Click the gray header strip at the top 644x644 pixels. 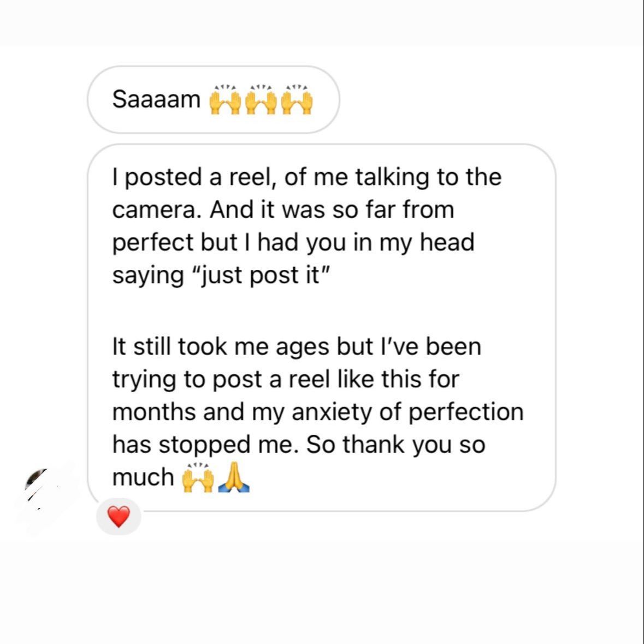pyautogui.click(x=322, y=22)
